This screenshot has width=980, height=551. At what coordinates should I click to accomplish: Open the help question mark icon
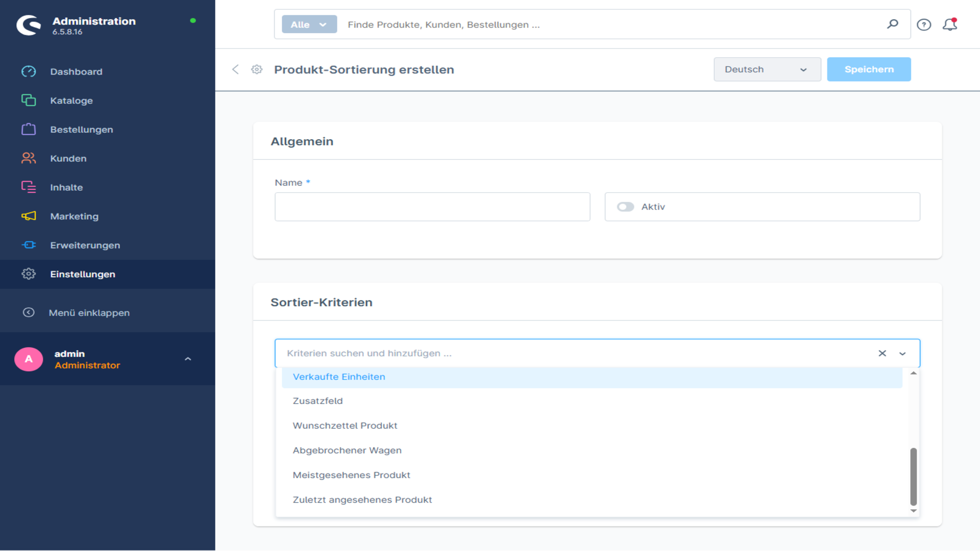[x=924, y=24]
